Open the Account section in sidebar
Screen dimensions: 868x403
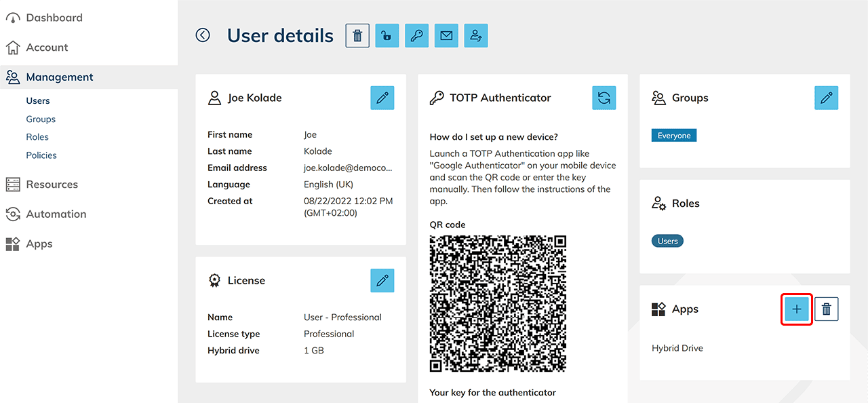(47, 47)
